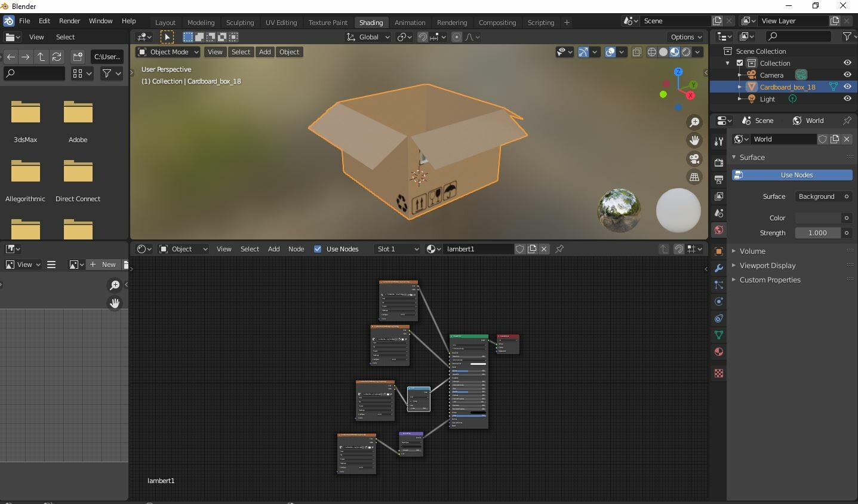Hide the Light object in the outliner

click(847, 99)
